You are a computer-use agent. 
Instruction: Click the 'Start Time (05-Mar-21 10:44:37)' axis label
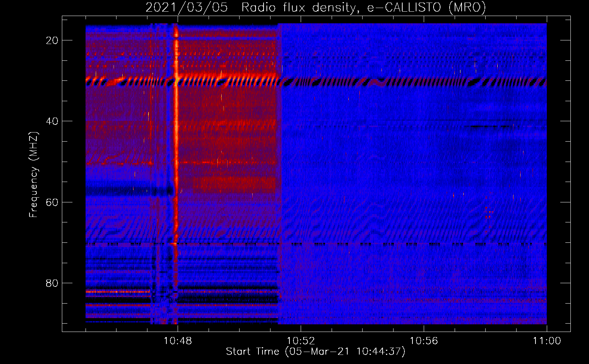316,352
